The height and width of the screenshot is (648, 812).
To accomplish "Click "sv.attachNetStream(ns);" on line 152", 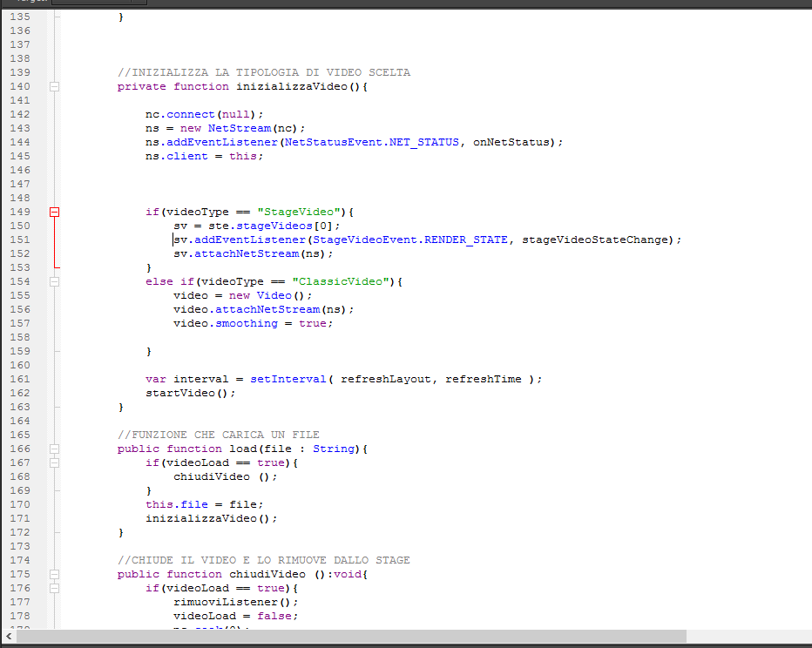I will [x=254, y=253].
